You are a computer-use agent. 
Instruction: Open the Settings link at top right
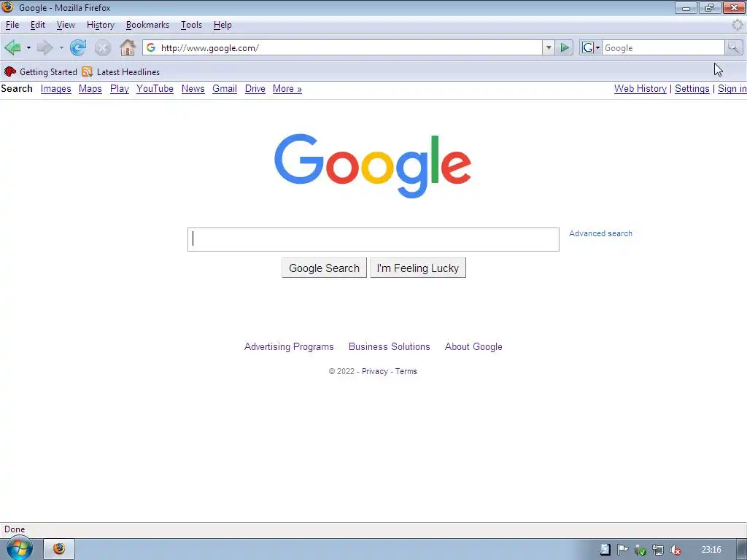click(692, 88)
